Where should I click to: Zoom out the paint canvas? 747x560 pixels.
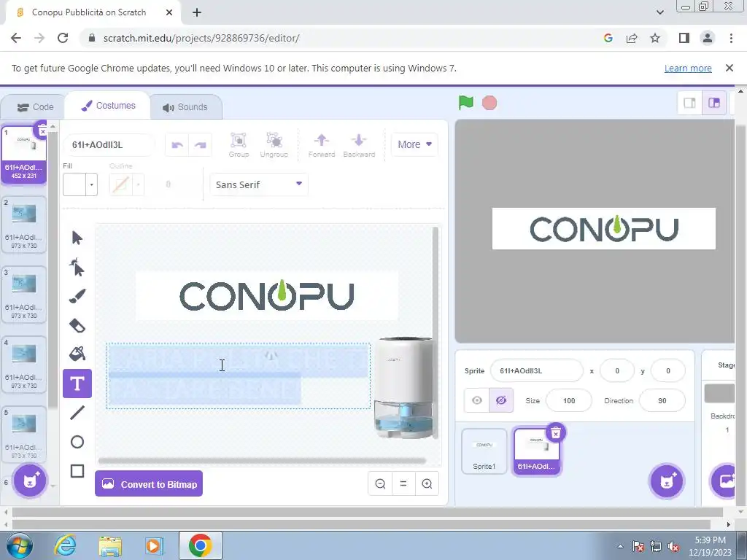(380, 484)
